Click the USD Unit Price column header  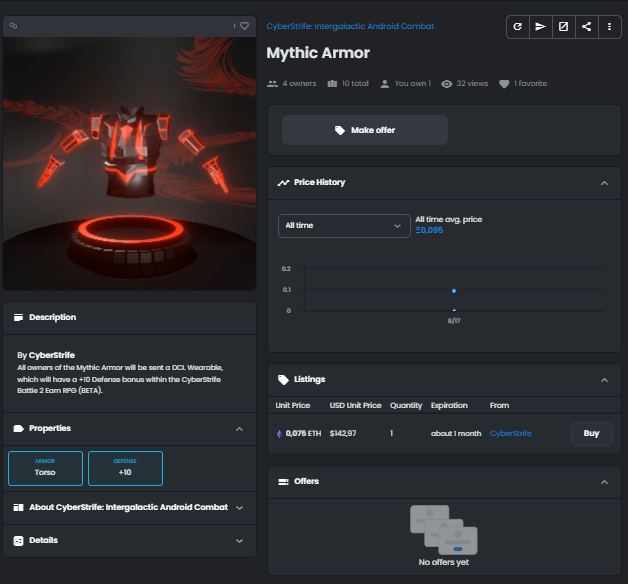pos(355,405)
